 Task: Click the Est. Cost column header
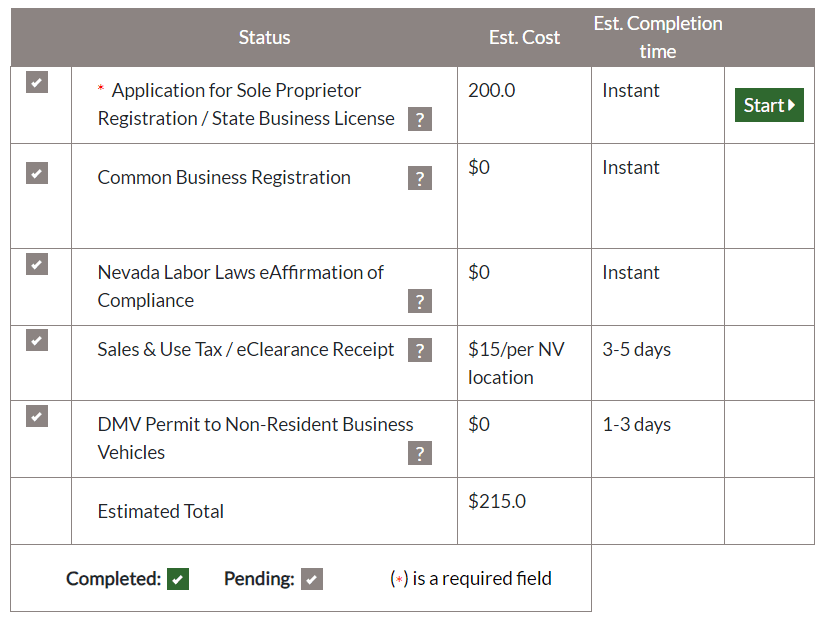(524, 37)
